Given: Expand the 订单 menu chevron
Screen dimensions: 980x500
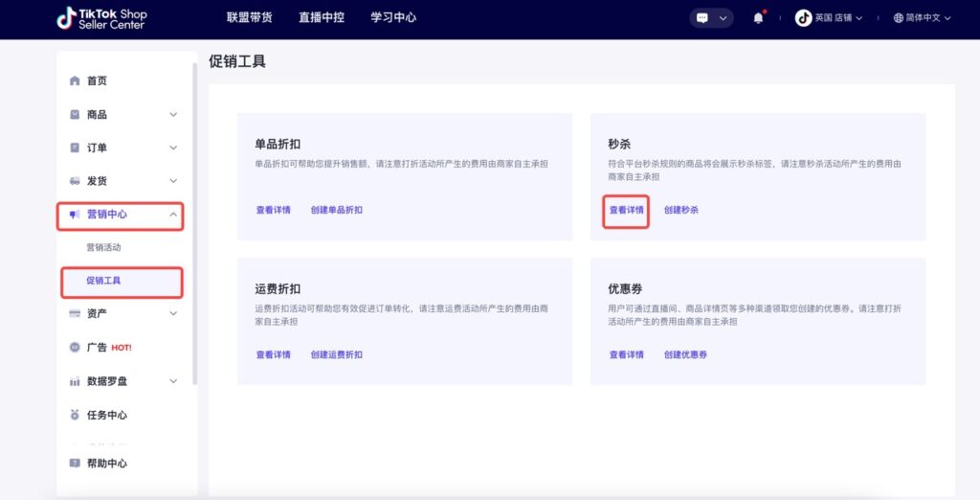Looking at the screenshot, I should click(x=173, y=148).
